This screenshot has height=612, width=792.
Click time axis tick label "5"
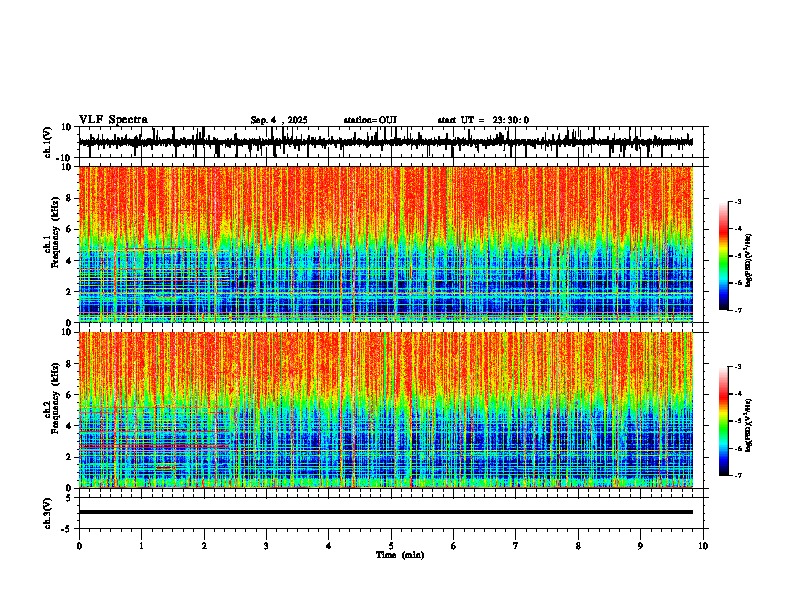(391, 546)
